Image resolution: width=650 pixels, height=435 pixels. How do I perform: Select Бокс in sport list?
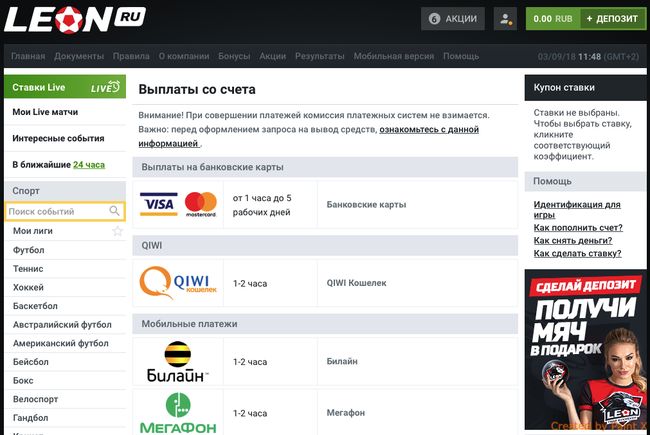65,381
